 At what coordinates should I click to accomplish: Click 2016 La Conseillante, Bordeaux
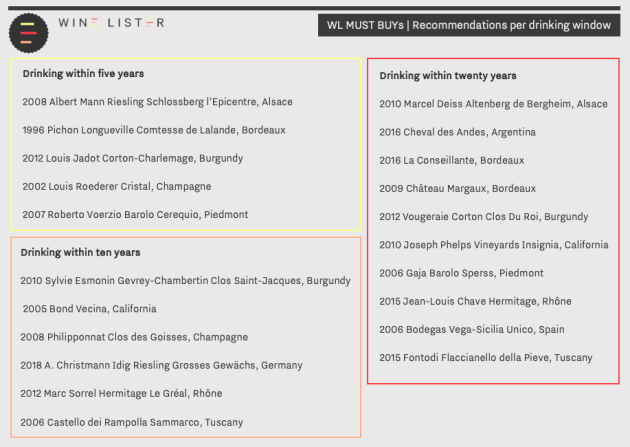[452, 160]
